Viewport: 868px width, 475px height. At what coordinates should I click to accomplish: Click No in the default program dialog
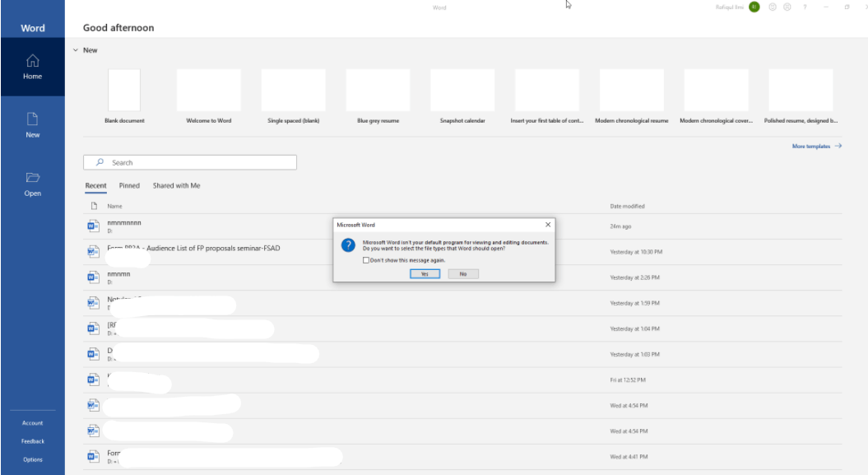coord(463,274)
